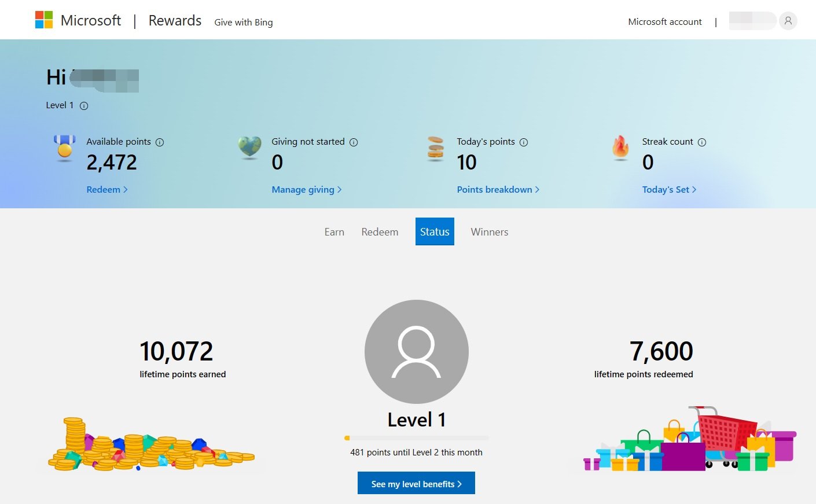The height and width of the screenshot is (504, 816).
Task: Open the Points breakdown link
Action: point(498,190)
